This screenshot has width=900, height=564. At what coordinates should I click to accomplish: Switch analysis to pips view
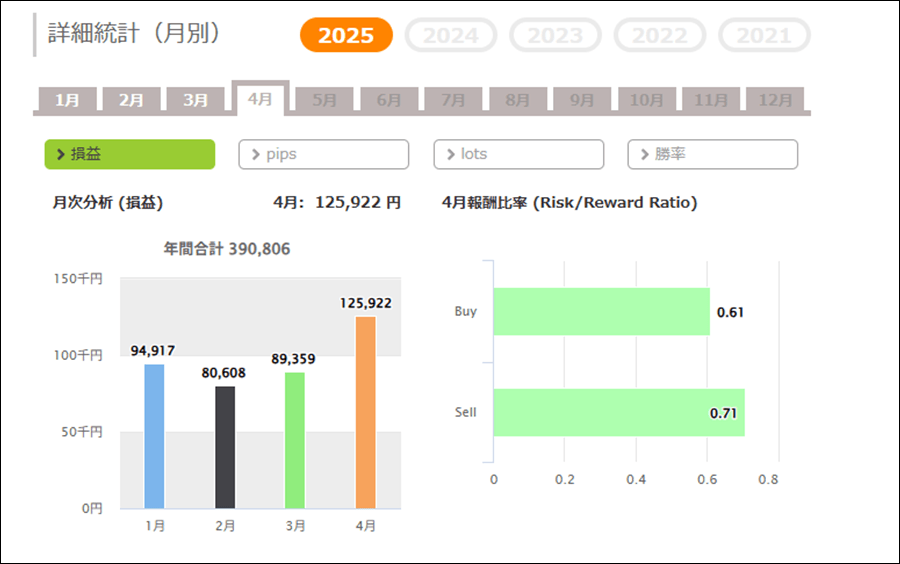324,154
